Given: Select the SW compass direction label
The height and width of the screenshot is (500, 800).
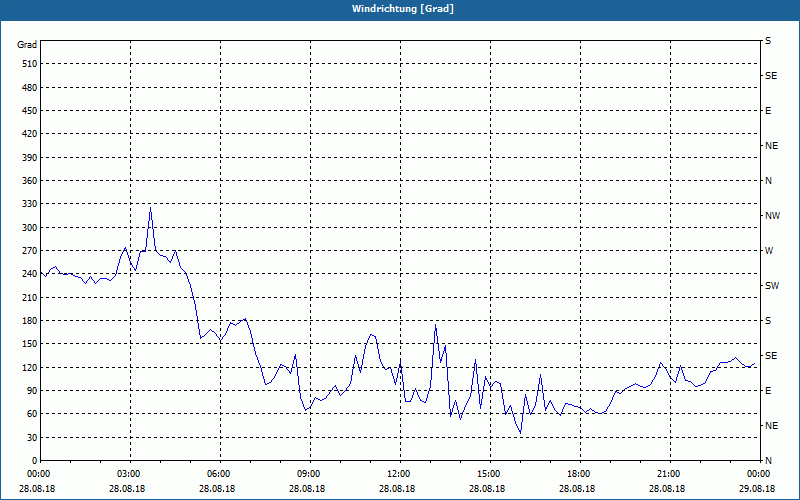Looking at the screenshot, I should coord(771,286).
